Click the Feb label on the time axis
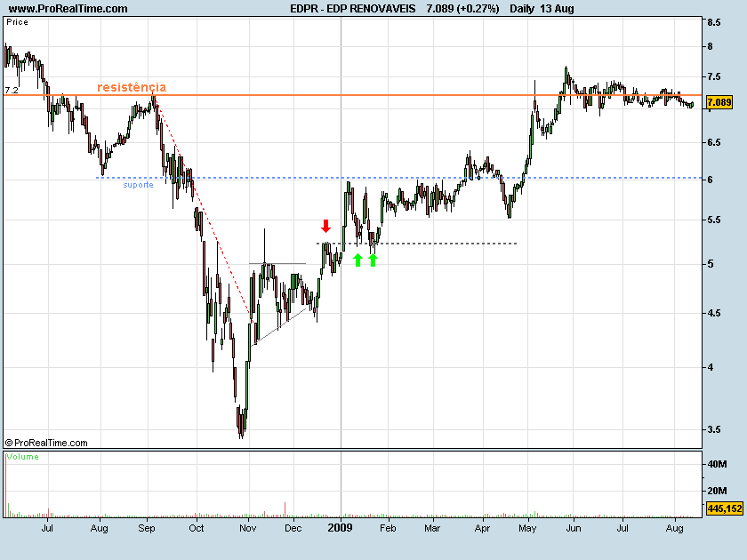The image size is (747, 560). [x=388, y=528]
